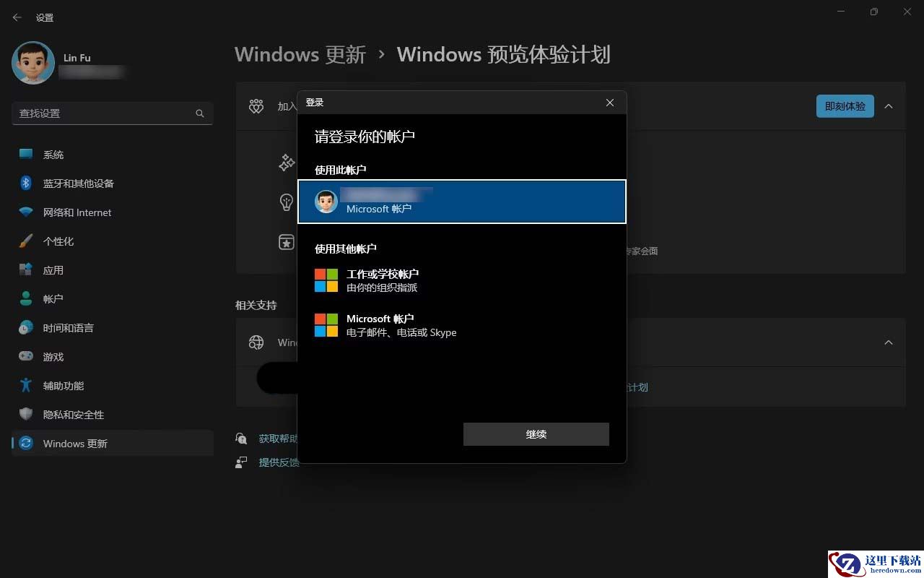The width and height of the screenshot is (924, 578).
Task: Select the sidebar 帐户 category
Action: [113, 299]
